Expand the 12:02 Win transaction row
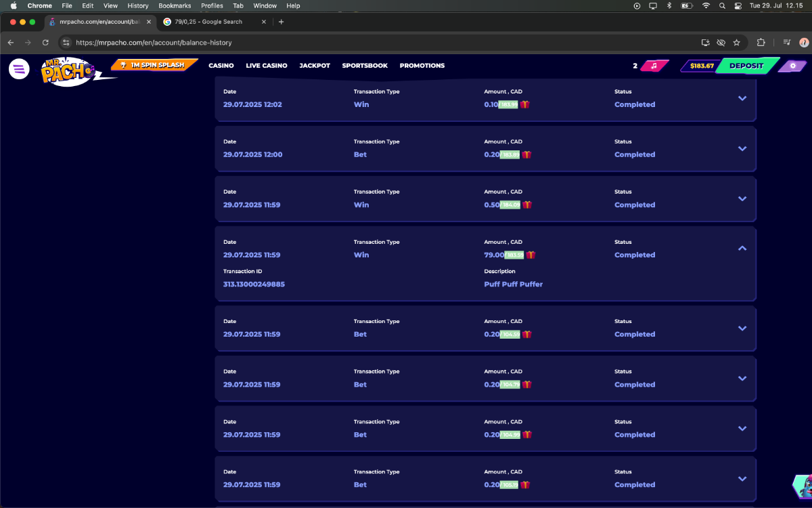The image size is (812, 508). point(742,98)
